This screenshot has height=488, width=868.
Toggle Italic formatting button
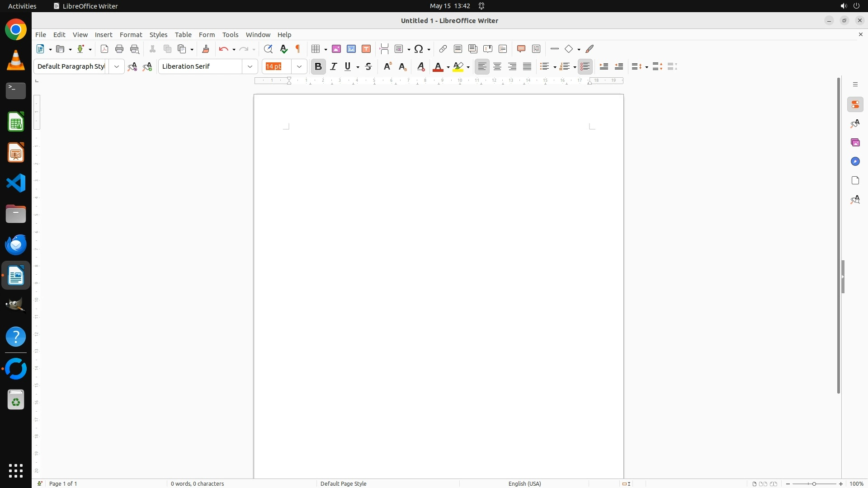click(334, 66)
